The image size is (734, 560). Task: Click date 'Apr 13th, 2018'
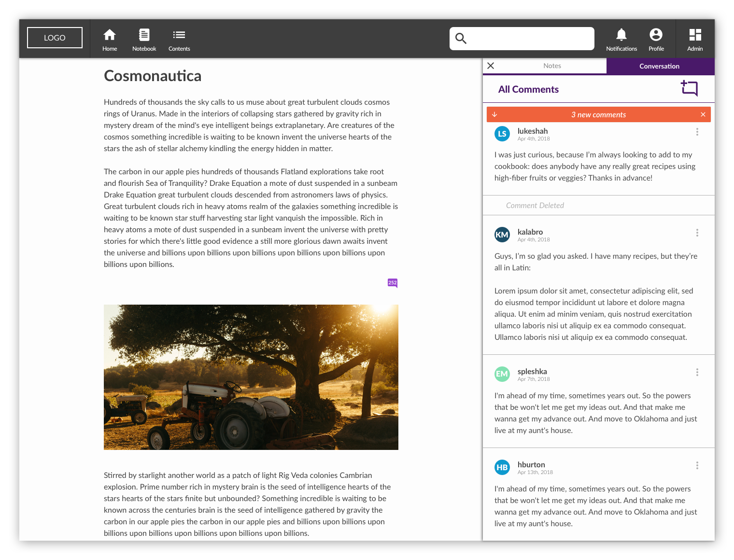(x=535, y=472)
